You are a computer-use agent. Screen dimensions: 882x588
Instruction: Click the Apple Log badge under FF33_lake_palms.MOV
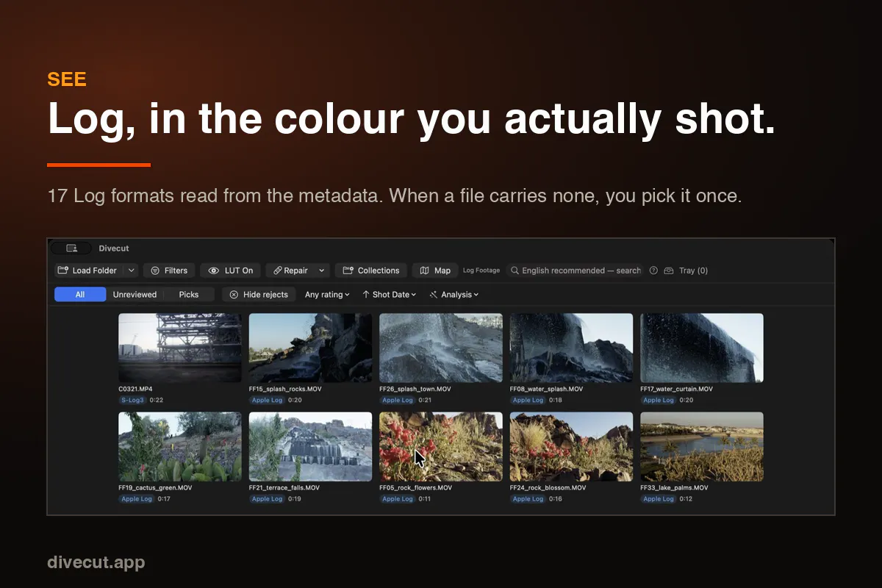click(658, 498)
